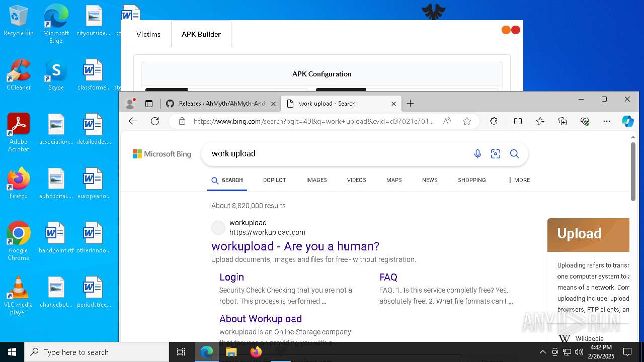Refresh the Bing search page
The height and width of the screenshot is (362, 644).
tap(155, 121)
